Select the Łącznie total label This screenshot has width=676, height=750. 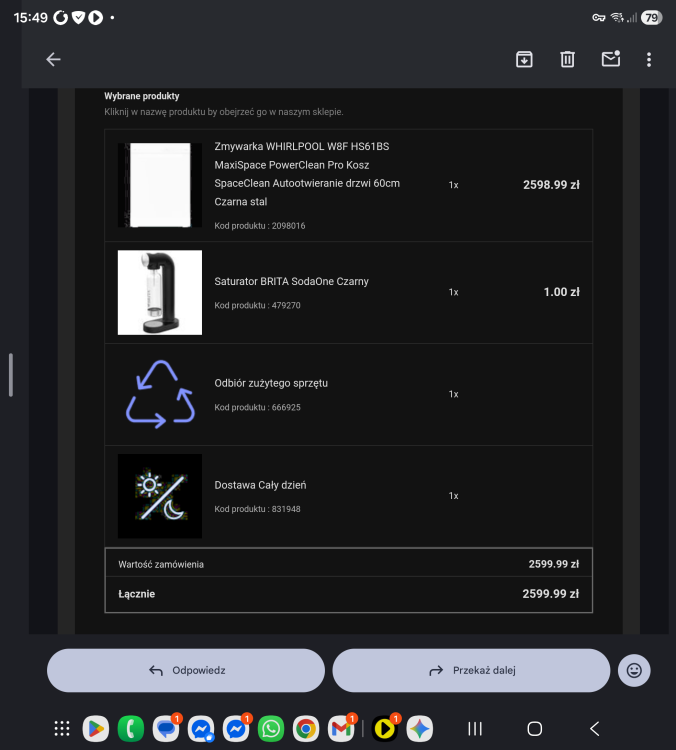137,594
